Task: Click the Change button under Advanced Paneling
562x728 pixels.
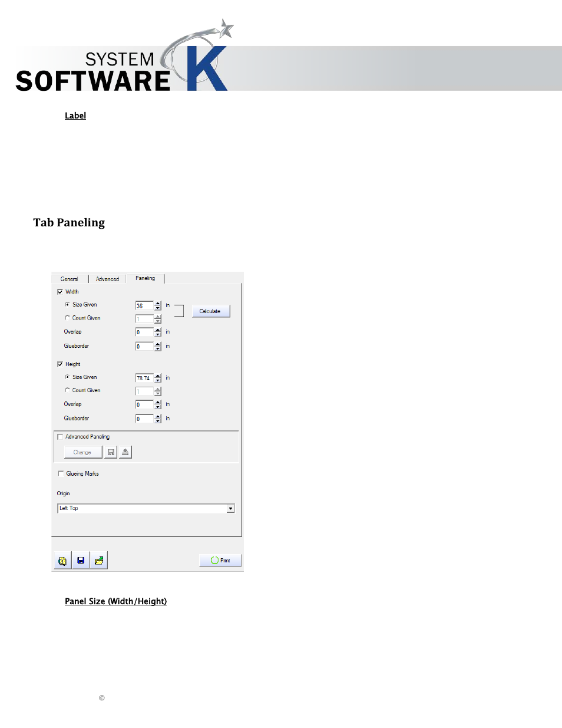Action: 82,452
